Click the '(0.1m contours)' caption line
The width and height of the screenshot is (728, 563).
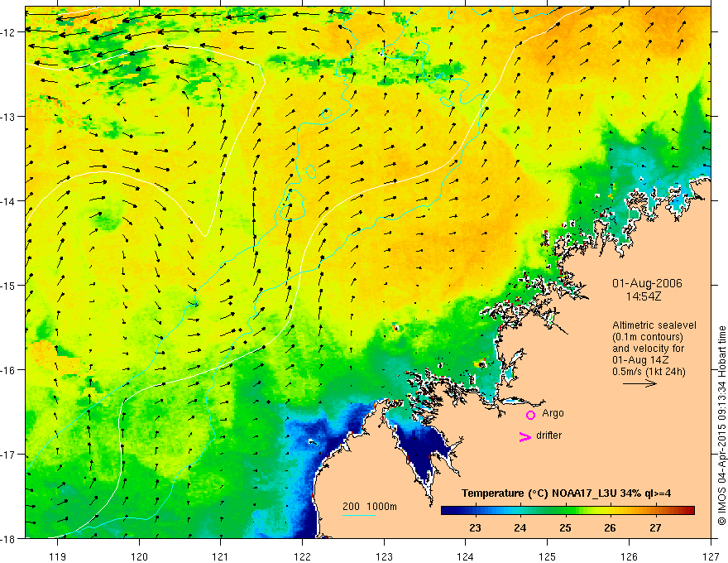pos(648,337)
